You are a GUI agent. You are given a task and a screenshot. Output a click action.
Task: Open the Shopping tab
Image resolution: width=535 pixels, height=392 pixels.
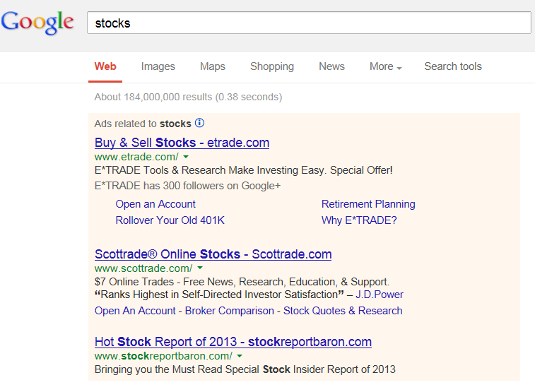[x=272, y=66]
